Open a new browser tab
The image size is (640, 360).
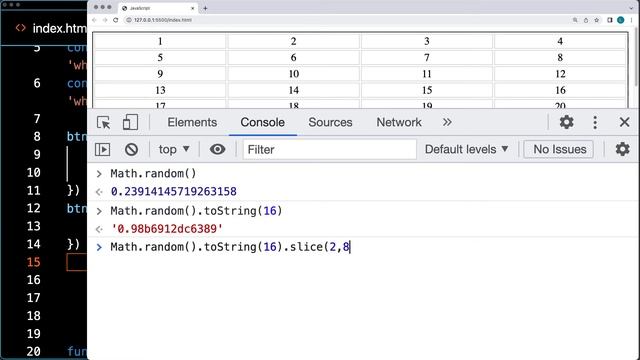pos(205,8)
